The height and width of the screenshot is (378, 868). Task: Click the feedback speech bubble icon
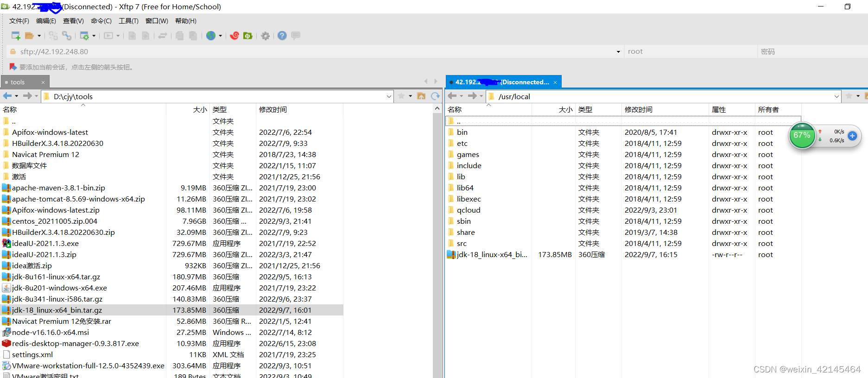(296, 36)
